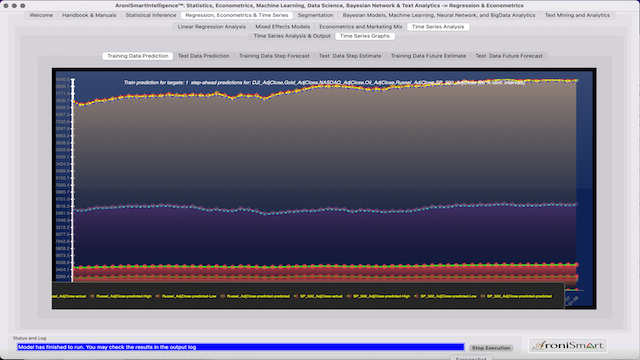Click SP_500_AdjClose-predicted-High legend marker
The width and height of the screenshot is (640, 360).
point(349,296)
